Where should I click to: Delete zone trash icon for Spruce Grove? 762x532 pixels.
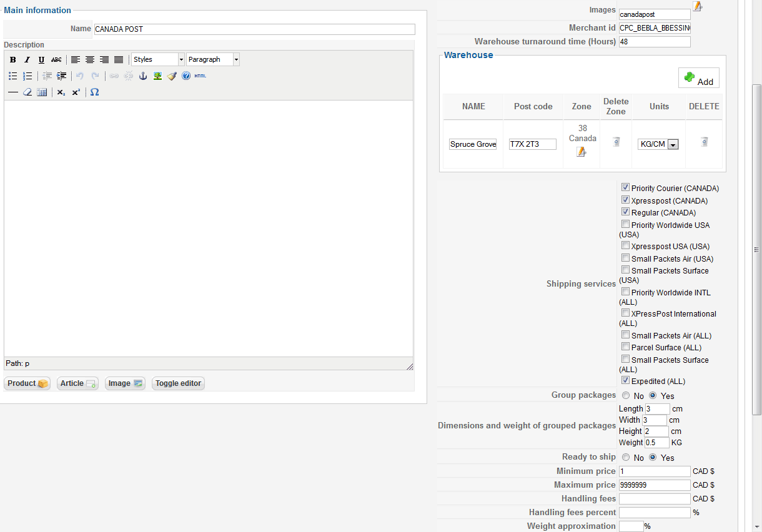coord(616,142)
